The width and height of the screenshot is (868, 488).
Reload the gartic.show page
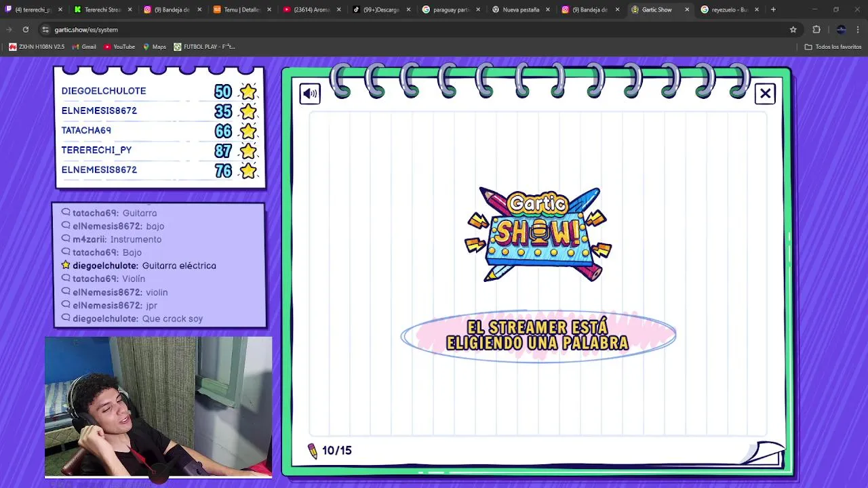26,30
